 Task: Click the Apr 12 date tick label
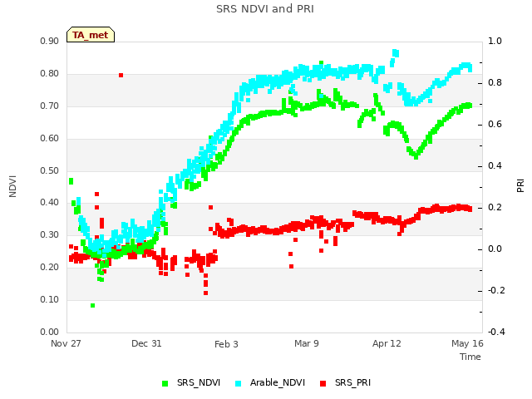[x=387, y=343]
